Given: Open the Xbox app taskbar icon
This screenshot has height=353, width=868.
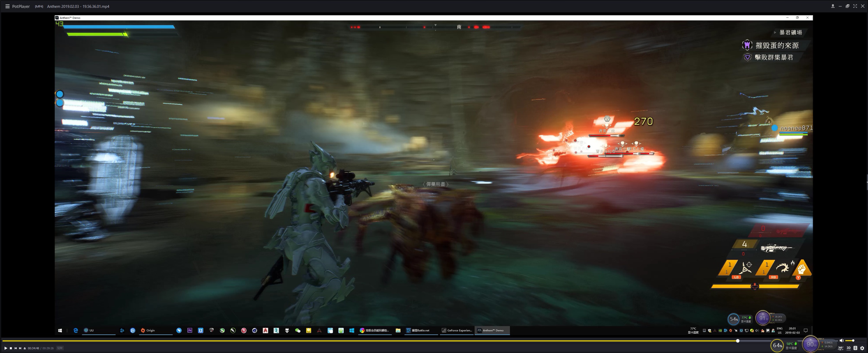Looking at the screenshot, I should coord(222,330).
